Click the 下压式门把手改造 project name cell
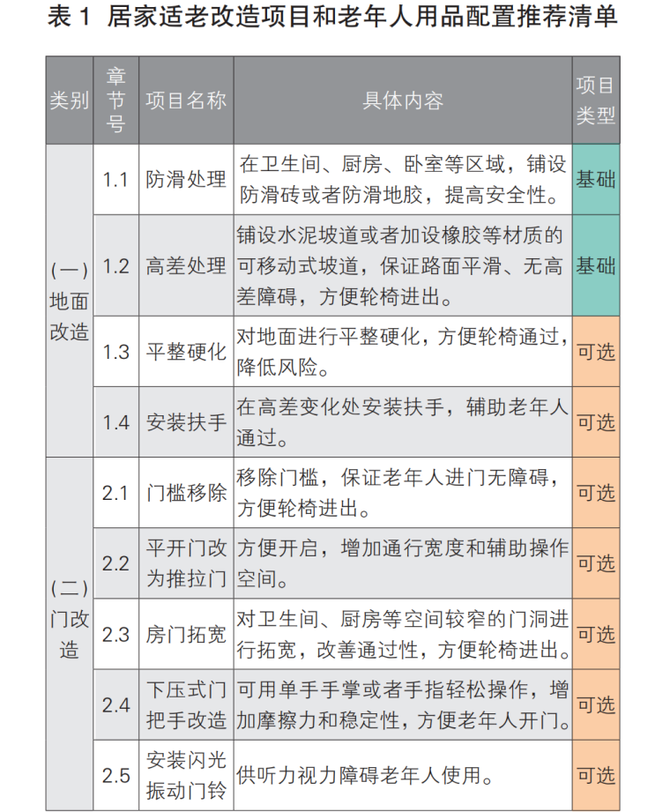Viewport: 670px width, 812px height. 186,704
